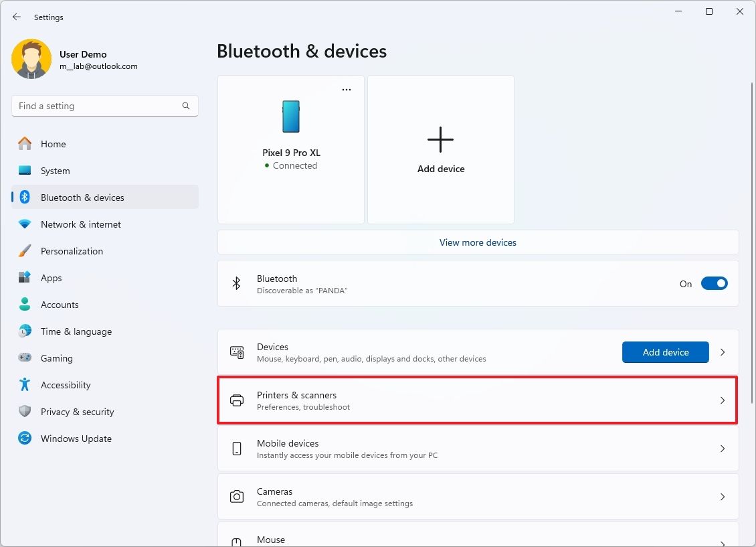
Task: Open the Pixel device options menu
Action: 346,88
